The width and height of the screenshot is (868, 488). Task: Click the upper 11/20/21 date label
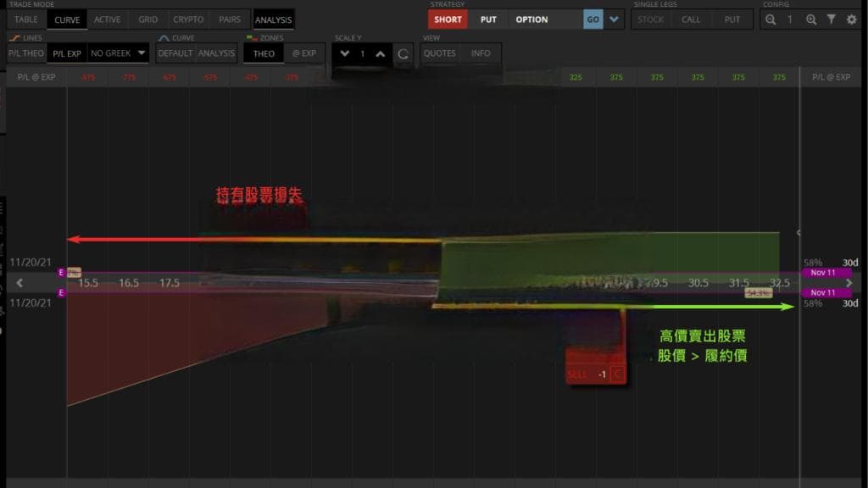pos(31,263)
